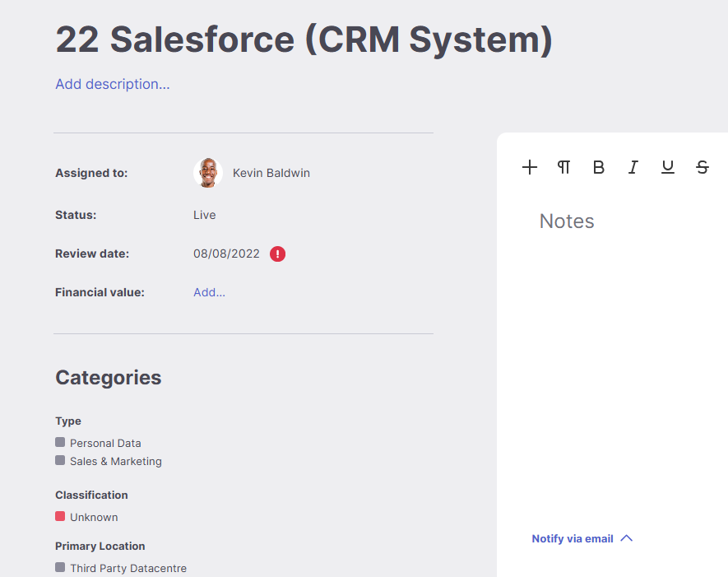The height and width of the screenshot is (577, 728).
Task: Click the title 22 Salesforce (CRM System)
Action: coord(304,40)
